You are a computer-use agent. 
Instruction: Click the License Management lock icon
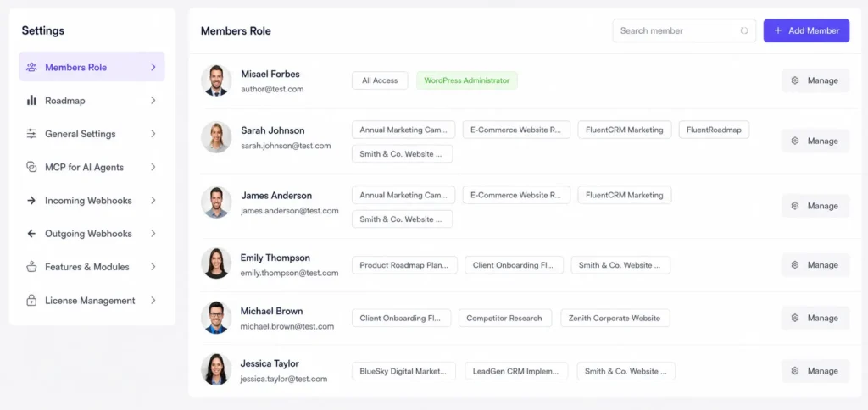(x=31, y=301)
